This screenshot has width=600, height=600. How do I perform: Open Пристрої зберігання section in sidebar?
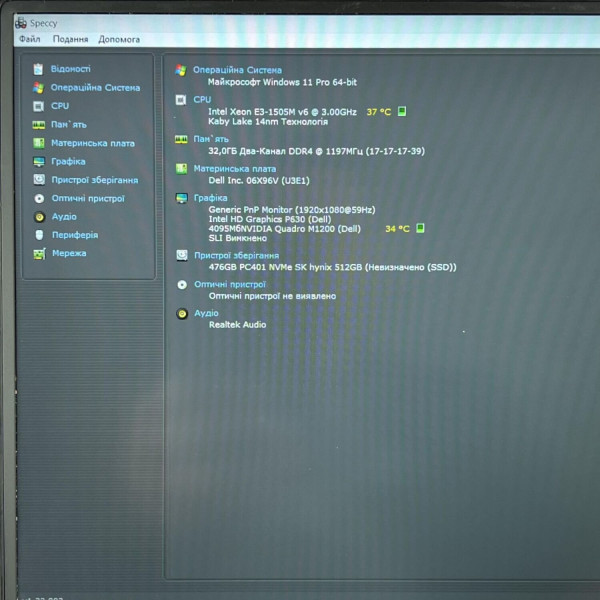click(95, 180)
